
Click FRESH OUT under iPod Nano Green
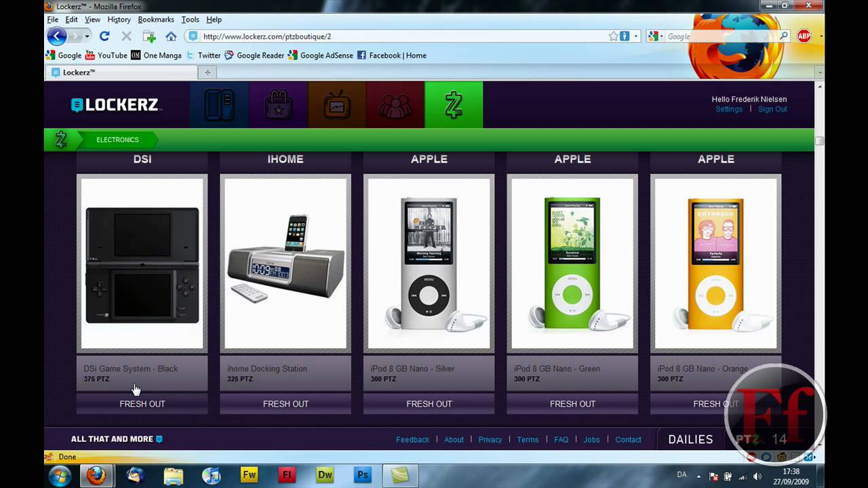point(572,404)
